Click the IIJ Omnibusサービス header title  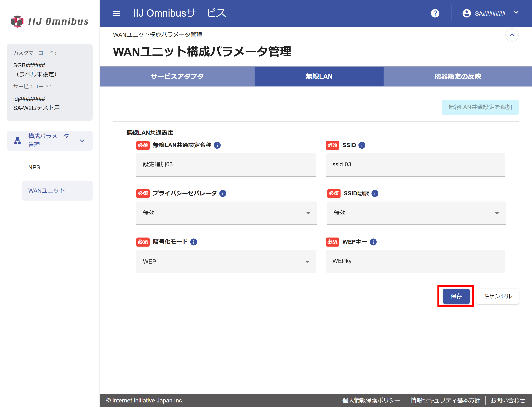tap(179, 13)
